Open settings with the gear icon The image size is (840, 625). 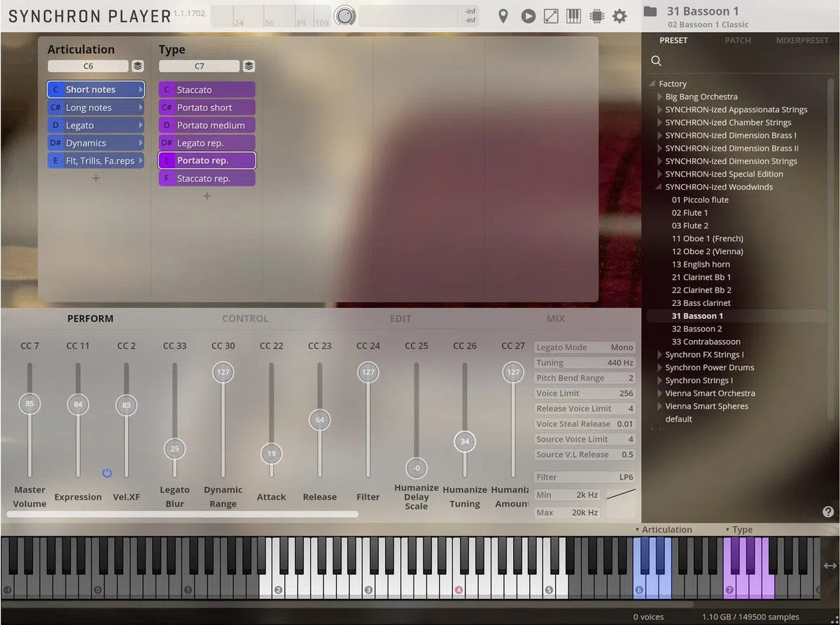coord(619,16)
